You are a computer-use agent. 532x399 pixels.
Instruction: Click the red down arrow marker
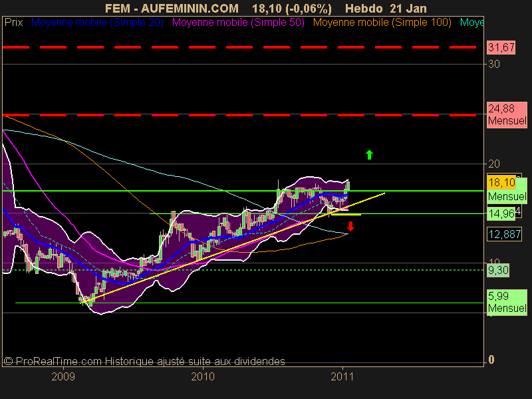pos(350,226)
